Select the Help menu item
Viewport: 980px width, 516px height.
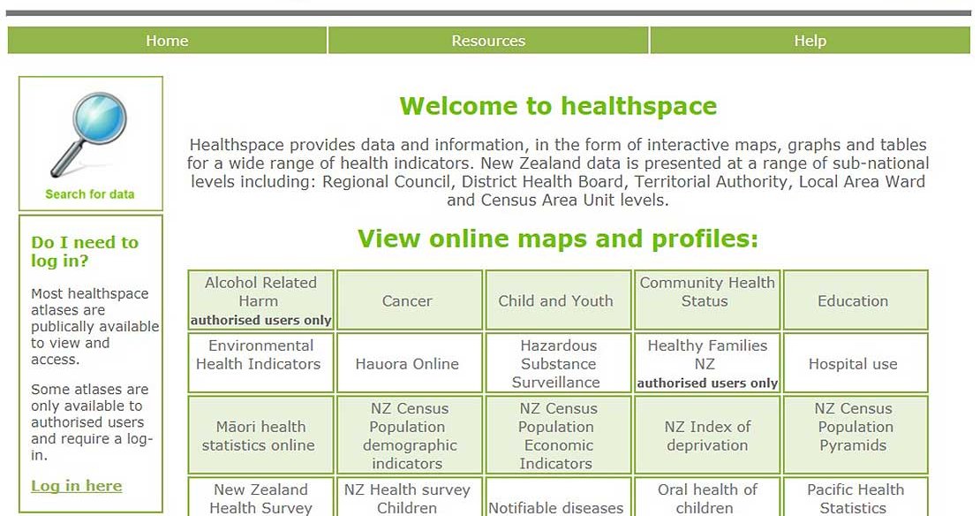810,41
